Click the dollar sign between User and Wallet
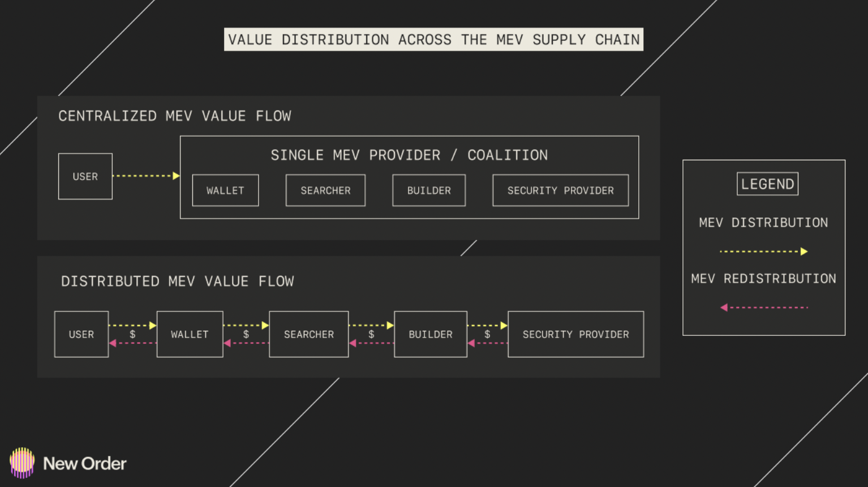 click(x=132, y=334)
